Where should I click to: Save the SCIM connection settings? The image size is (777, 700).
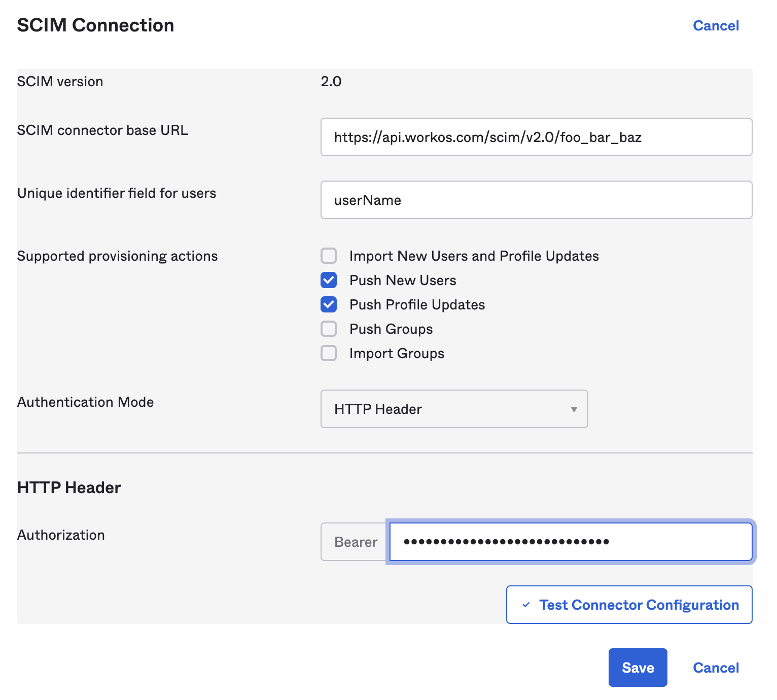pyautogui.click(x=638, y=668)
